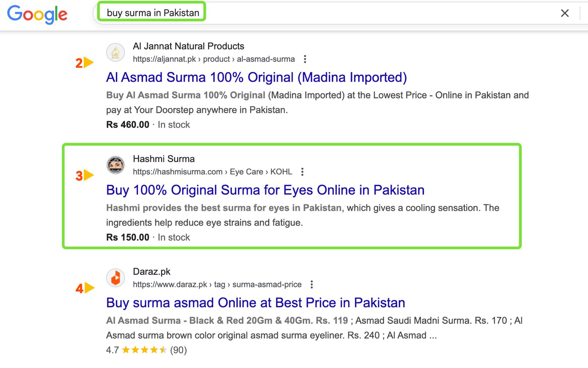Click the hashmisurma.com Eye Care KOHL breadcrumb

coord(212,171)
